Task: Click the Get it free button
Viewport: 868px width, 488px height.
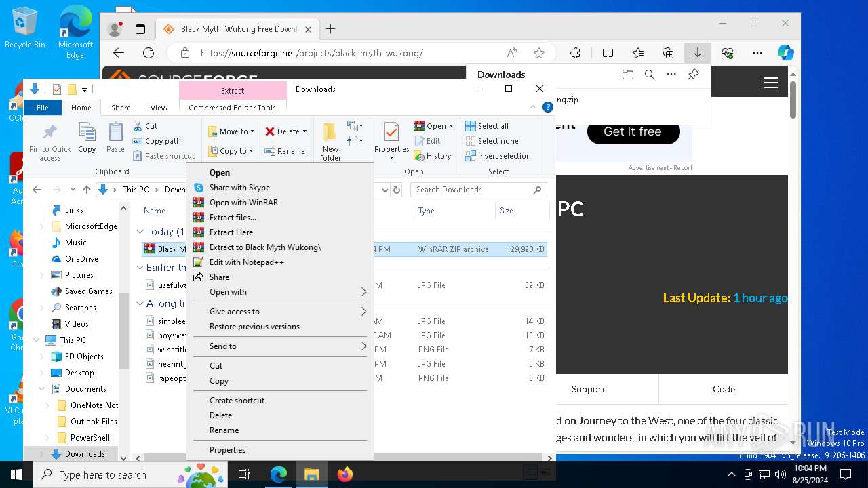Action: [x=633, y=131]
